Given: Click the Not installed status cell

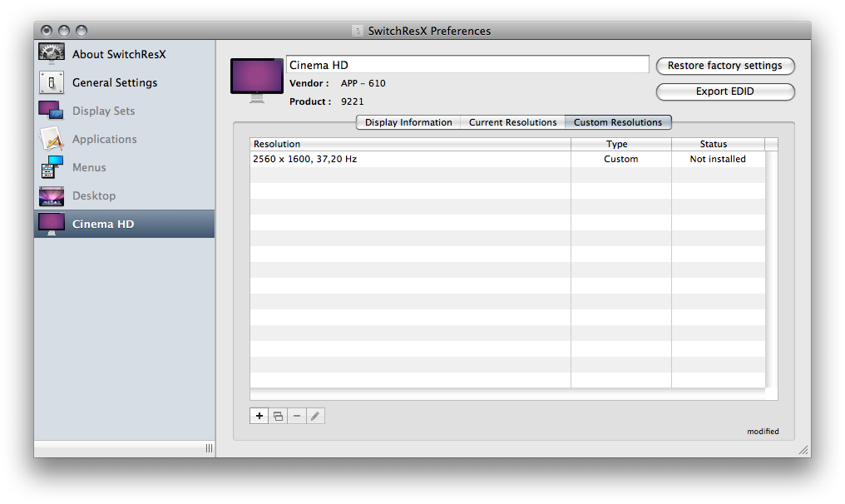Looking at the screenshot, I should pyautogui.click(x=718, y=159).
